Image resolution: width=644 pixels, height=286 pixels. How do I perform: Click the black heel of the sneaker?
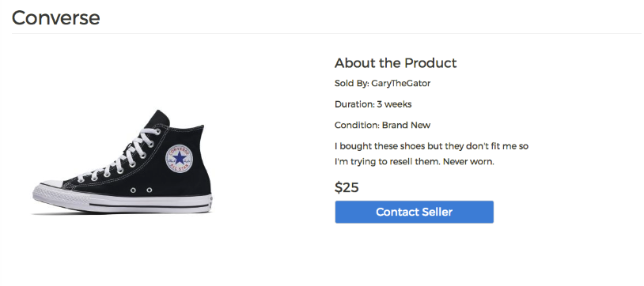coord(200,164)
